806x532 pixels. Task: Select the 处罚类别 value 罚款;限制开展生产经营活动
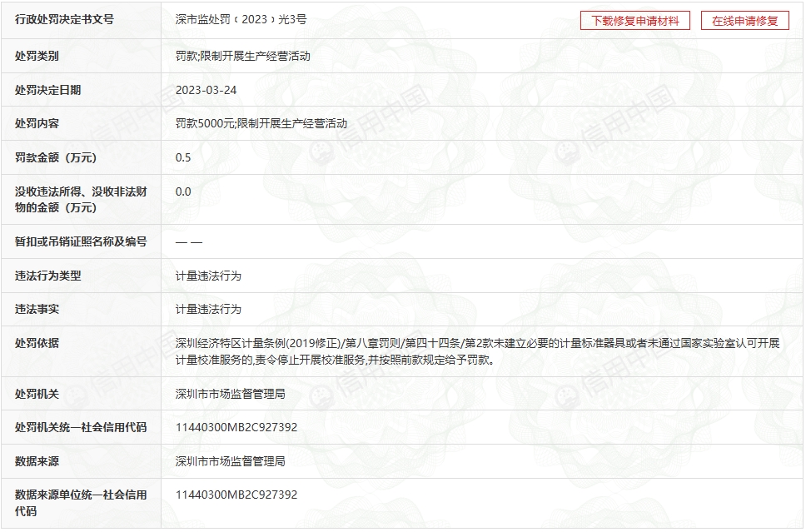tap(242, 56)
